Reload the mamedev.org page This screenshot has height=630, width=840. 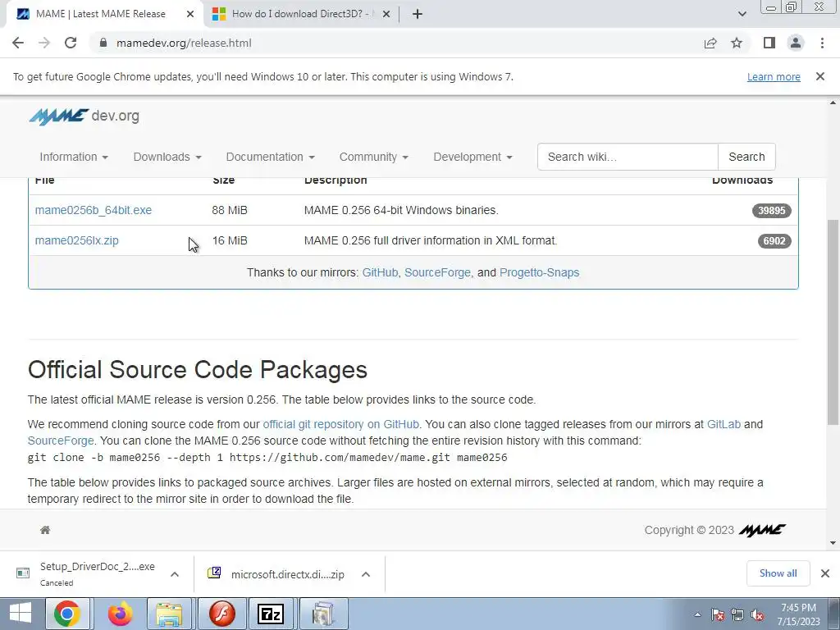point(71,43)
